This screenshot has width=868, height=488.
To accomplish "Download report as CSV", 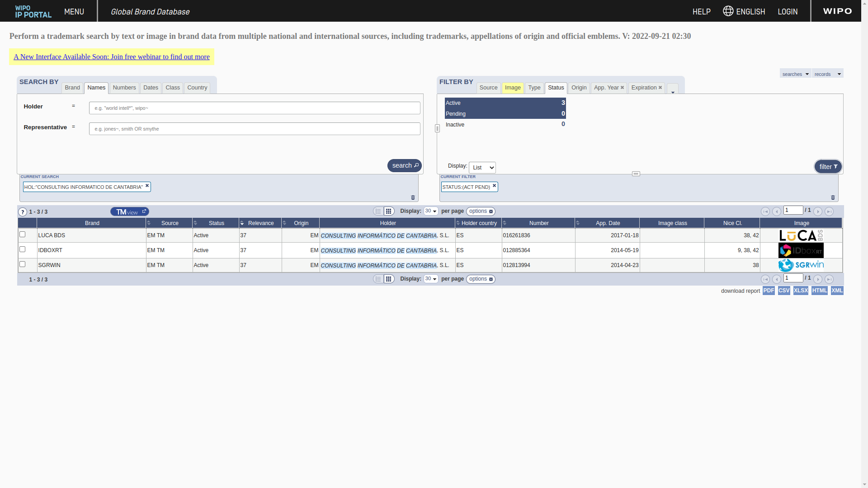I will pos(784,291).
